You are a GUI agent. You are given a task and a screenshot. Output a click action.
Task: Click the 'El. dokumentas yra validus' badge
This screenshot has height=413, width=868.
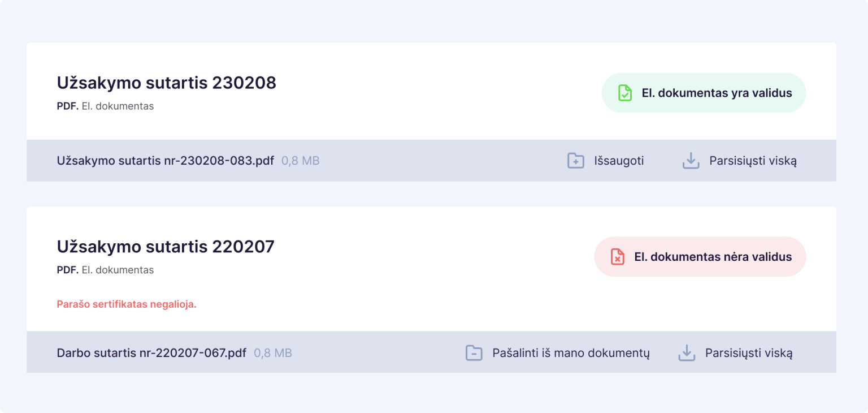tap(717, 93)
